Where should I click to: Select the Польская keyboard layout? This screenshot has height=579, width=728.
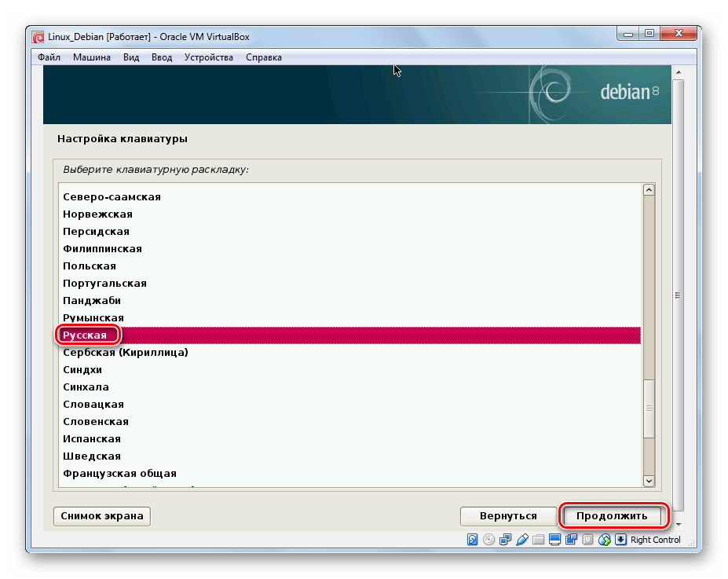90,266
